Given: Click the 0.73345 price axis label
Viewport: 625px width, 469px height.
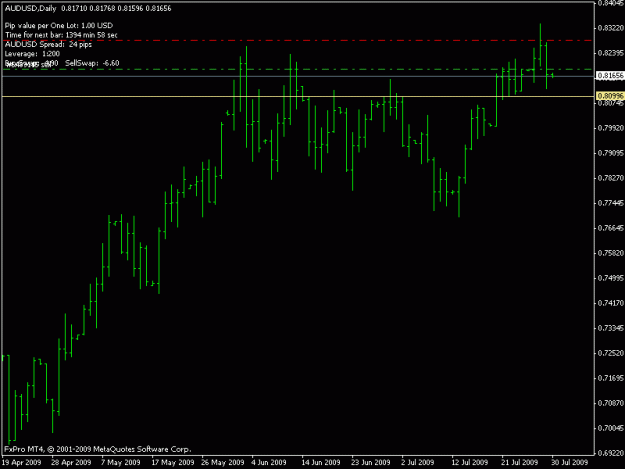Looking at the screenshot, I should point(611,328).
